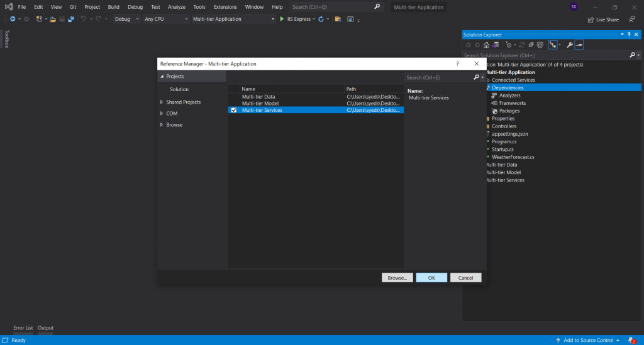This screenshot has height=345, width=644.
Task: Open the Multi-tier Application startup project dropdown
Action: 233,19
